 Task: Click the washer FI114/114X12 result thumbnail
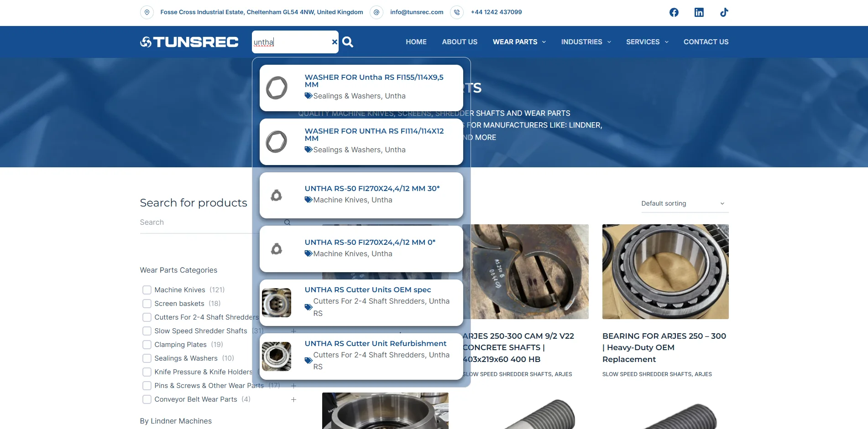click(x=277, y=141)
